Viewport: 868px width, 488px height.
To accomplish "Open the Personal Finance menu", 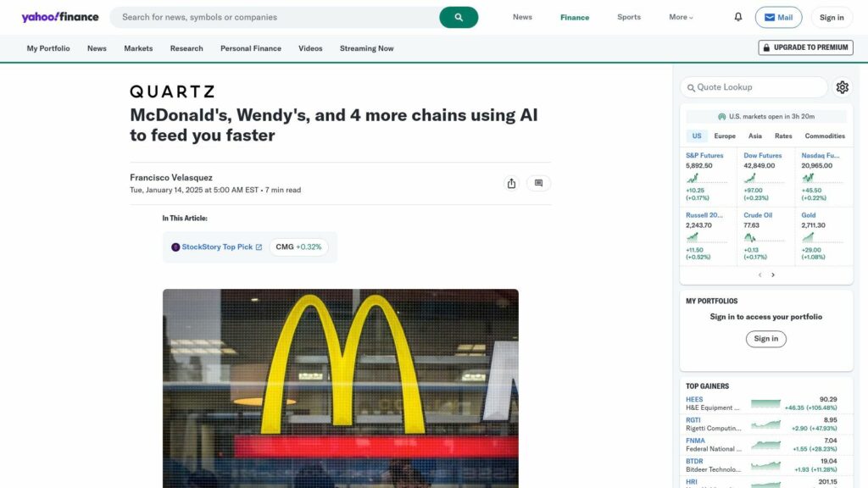I will pyautogui.click(x=251, y=48).
